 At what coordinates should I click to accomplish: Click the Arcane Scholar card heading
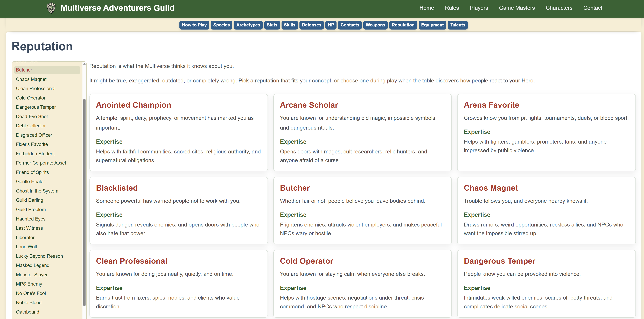click(x=309, y=105)
